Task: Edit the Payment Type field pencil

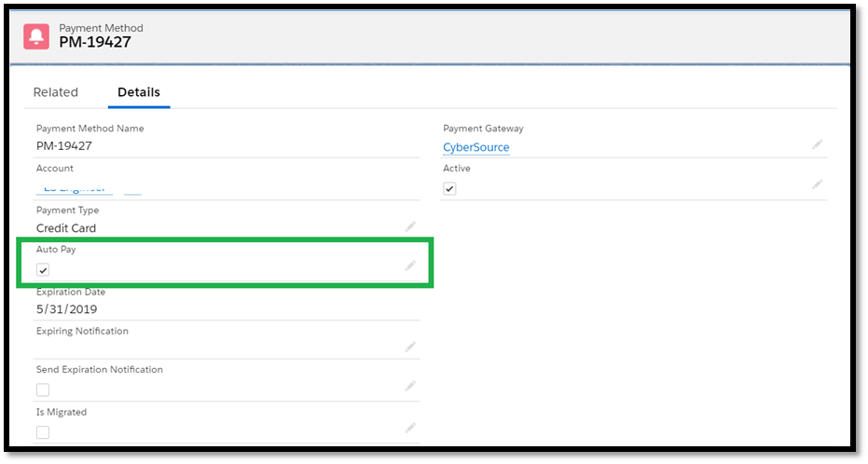Action: (x=410, y=226)
